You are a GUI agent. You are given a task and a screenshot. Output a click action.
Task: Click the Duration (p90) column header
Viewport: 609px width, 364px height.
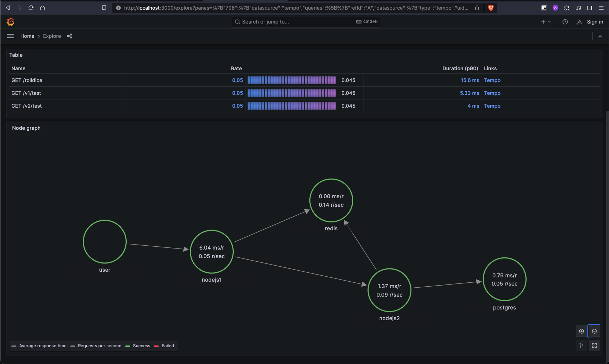click(x=460, y=68)
